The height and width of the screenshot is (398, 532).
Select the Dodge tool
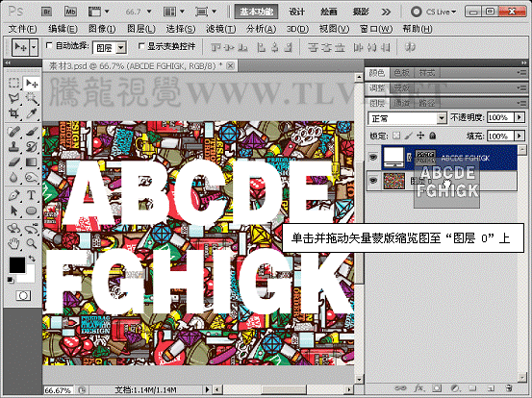point(32,177)
